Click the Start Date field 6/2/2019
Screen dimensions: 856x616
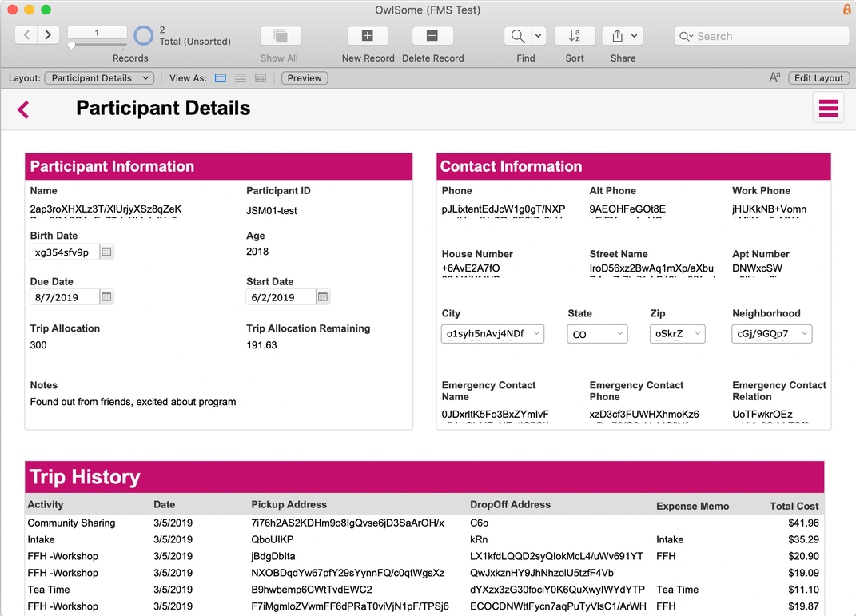tap(281, 297)
